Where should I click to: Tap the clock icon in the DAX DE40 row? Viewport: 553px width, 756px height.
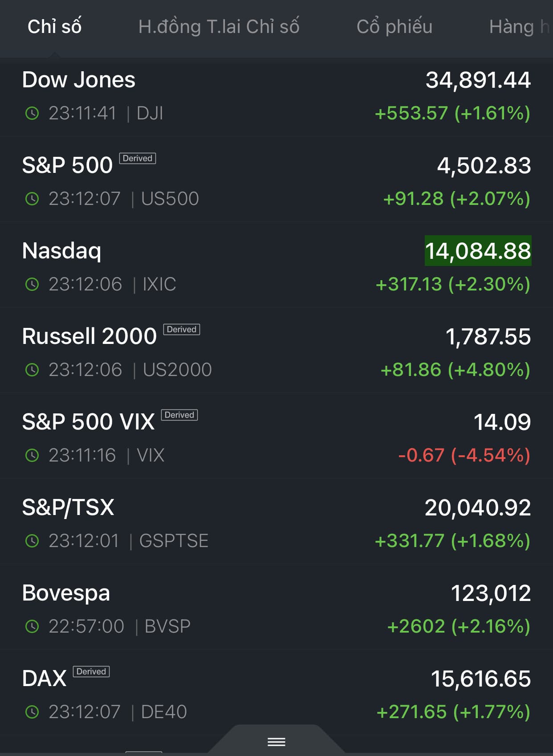coord(32,712)
